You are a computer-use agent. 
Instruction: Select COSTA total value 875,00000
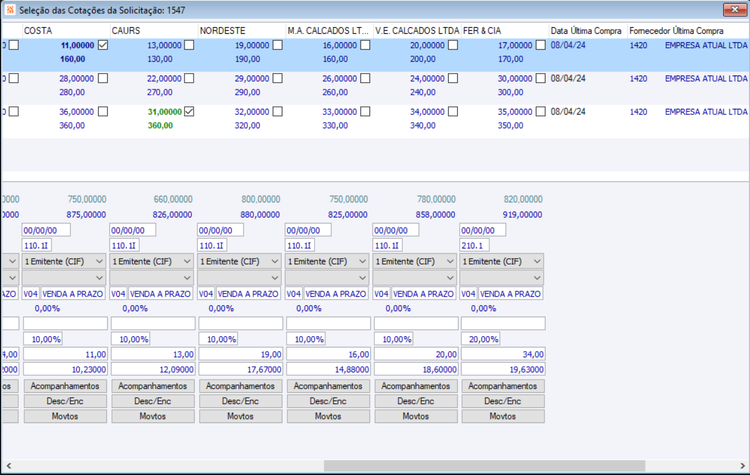86,215
